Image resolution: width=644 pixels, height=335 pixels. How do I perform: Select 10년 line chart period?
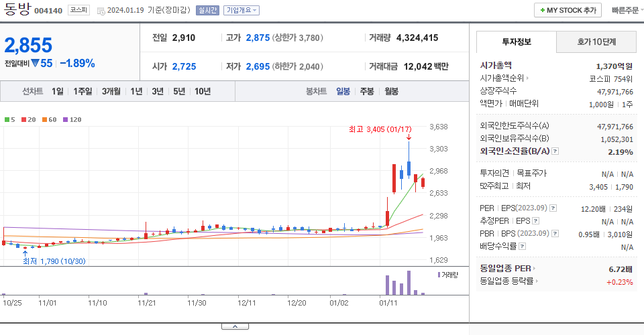203,91
